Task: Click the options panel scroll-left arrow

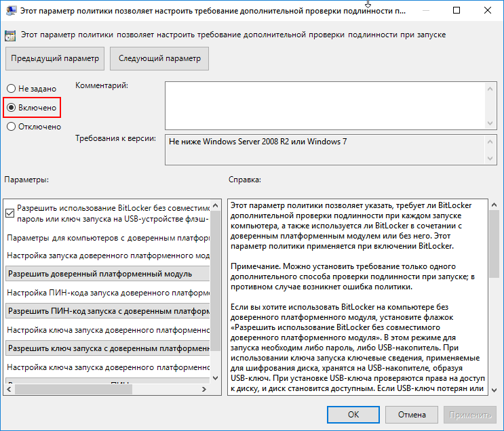Action: pos(9,389)
